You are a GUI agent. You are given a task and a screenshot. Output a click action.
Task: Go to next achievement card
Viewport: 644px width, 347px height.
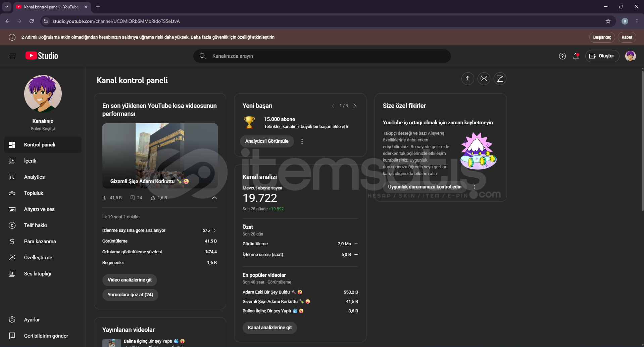point(355,106)
